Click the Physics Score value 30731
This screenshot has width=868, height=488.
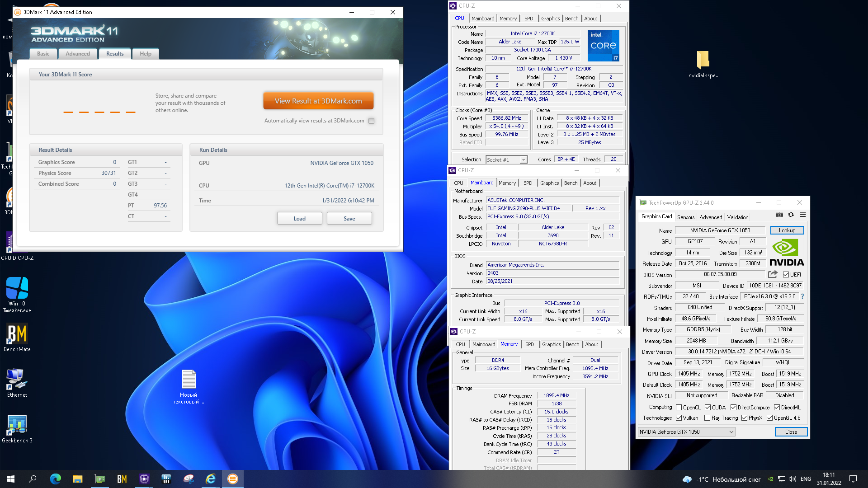108,173
